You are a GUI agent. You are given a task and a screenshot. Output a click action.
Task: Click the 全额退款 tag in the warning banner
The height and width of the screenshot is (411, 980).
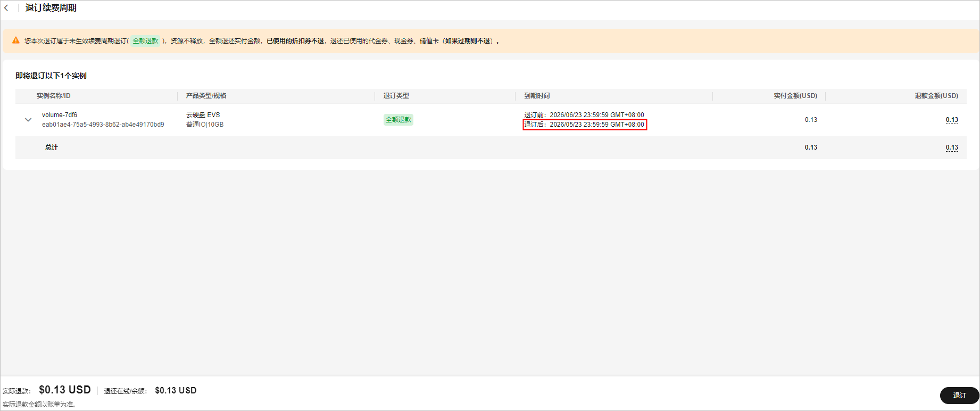pos(146,41)
